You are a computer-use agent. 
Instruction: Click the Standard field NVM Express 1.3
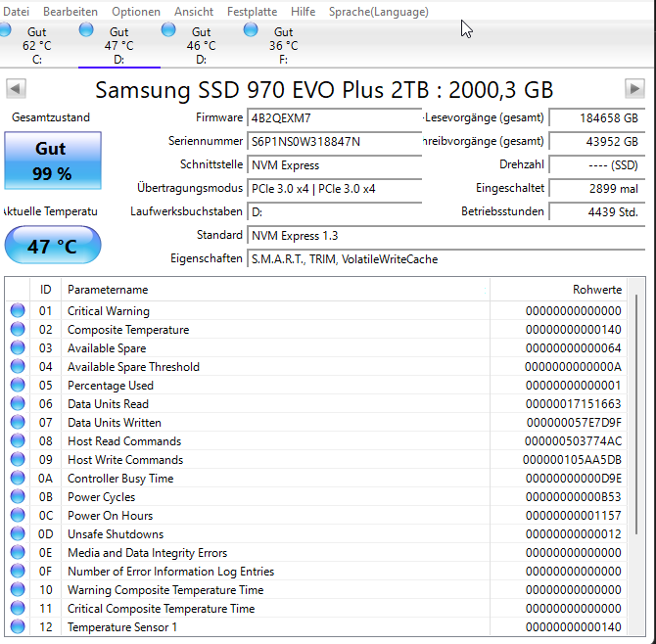pos(445,236)
